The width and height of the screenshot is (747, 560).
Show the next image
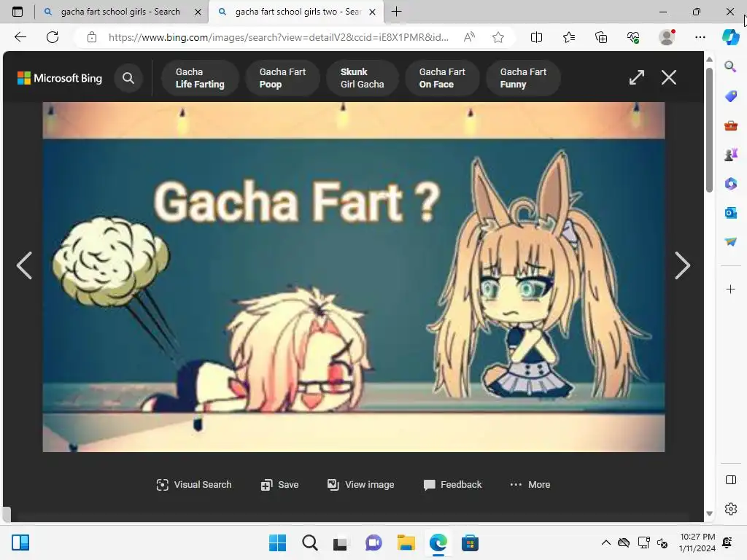[682, 265]
